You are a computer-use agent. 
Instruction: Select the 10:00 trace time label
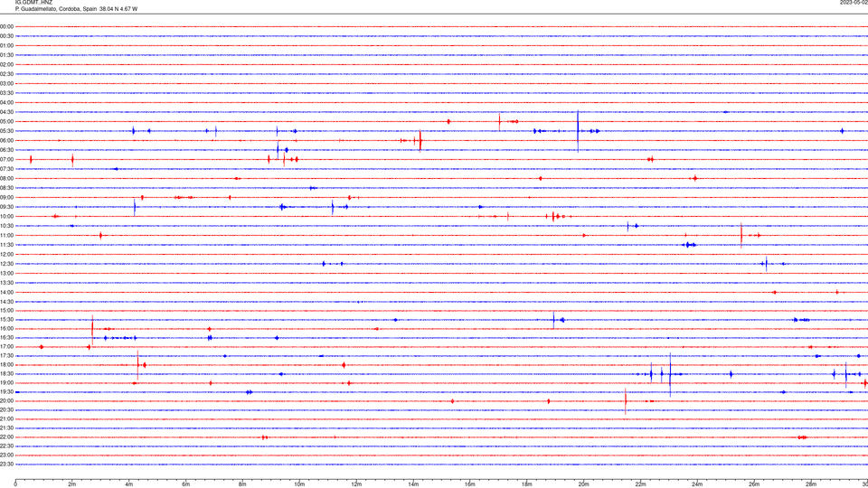coord(6,216)
